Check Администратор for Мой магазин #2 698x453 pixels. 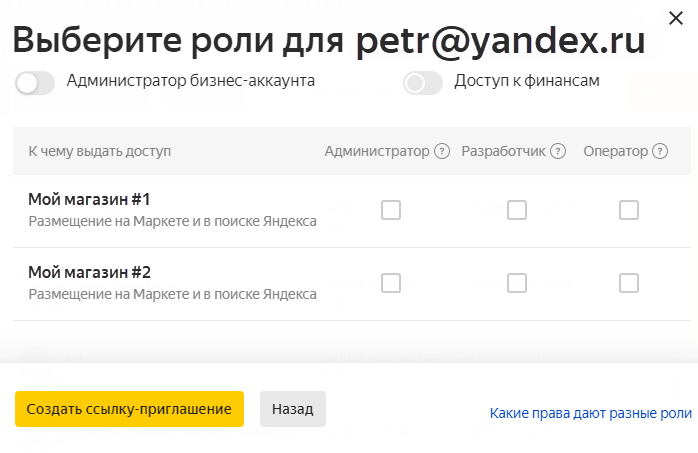click(391, 283)
